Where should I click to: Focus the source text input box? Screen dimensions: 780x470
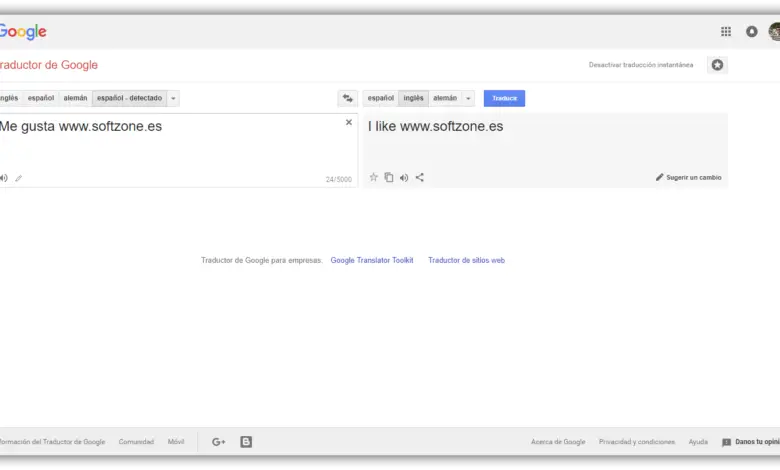(178, 150)
